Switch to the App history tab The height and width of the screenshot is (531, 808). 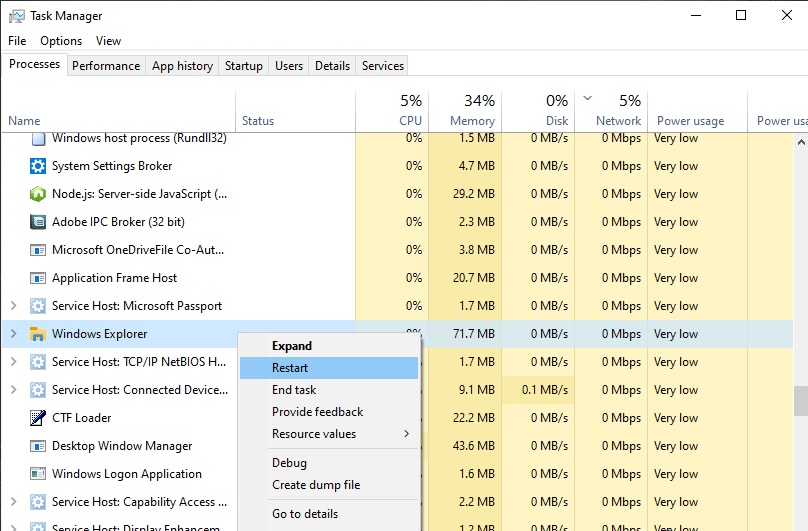pyautogui.click(x=182, y=66)
